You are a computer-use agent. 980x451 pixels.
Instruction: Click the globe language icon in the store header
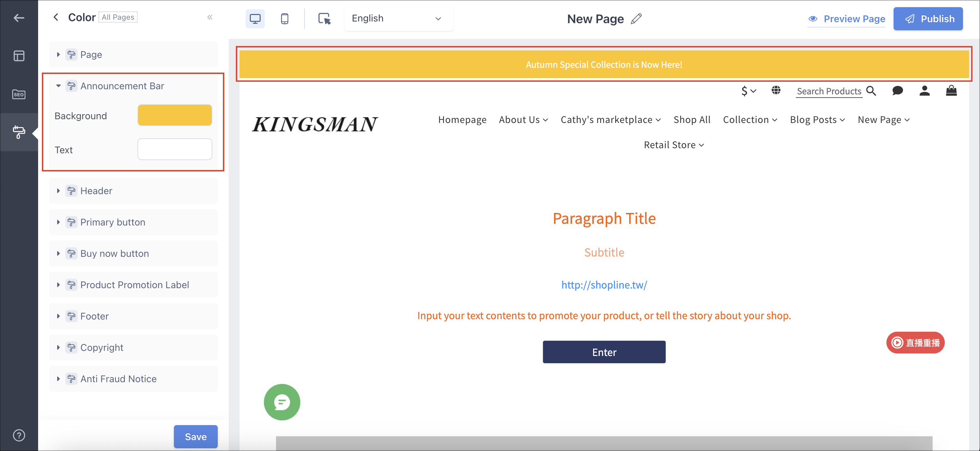(776, 91)
